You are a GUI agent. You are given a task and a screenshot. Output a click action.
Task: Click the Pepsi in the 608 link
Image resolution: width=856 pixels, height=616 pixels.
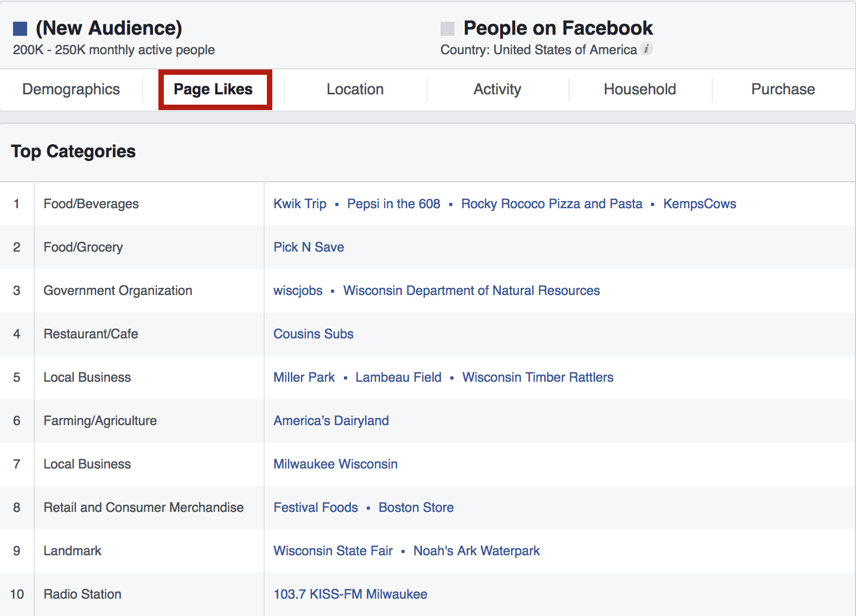tap(394, 204)
